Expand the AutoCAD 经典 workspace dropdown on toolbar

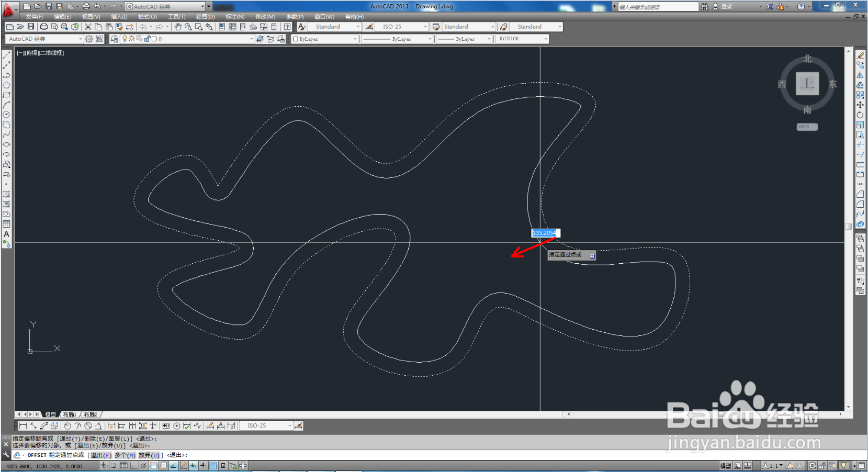click(81, 39)
